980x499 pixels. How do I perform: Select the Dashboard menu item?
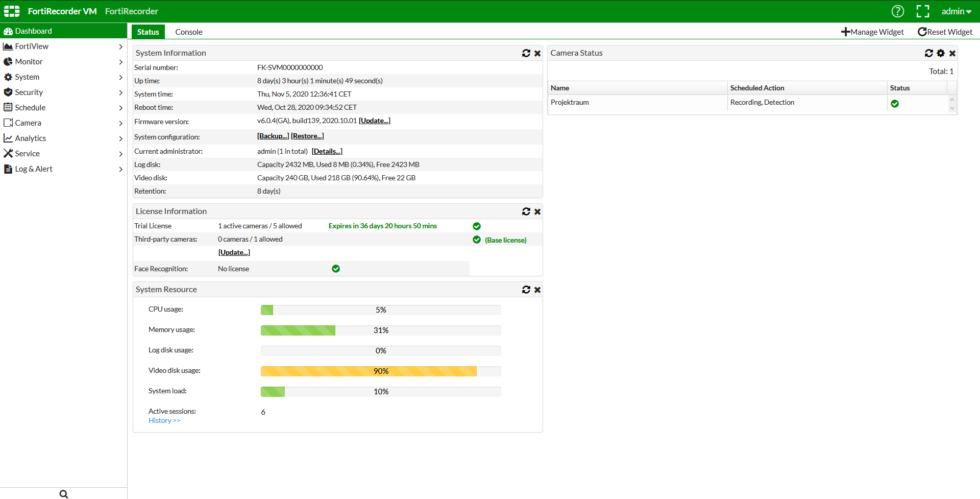tap(63, 31)
